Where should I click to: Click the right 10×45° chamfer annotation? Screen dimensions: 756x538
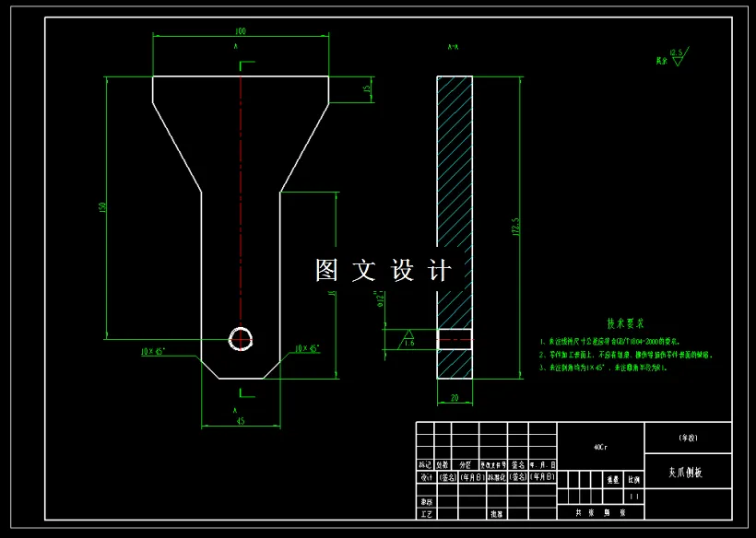307,348
